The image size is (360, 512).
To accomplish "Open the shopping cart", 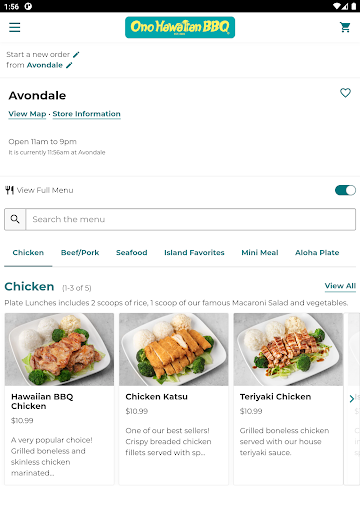I will tap(345, 27).
